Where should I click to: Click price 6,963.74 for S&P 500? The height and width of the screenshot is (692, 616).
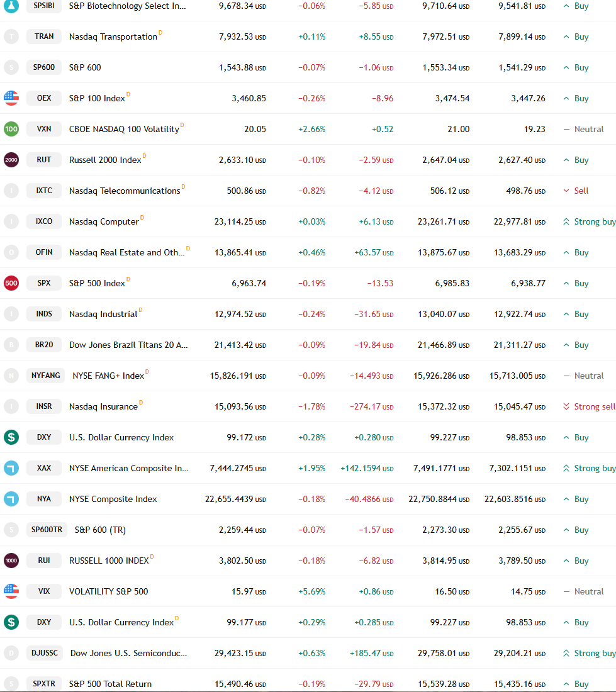pyautogui.click(x=249, y=283)
